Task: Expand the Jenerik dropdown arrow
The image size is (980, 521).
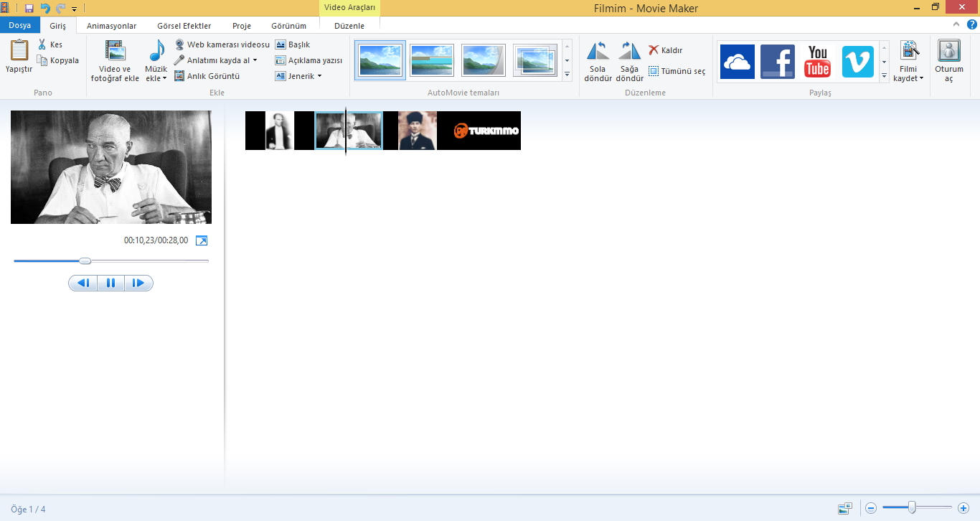Action: coord(319,76)
